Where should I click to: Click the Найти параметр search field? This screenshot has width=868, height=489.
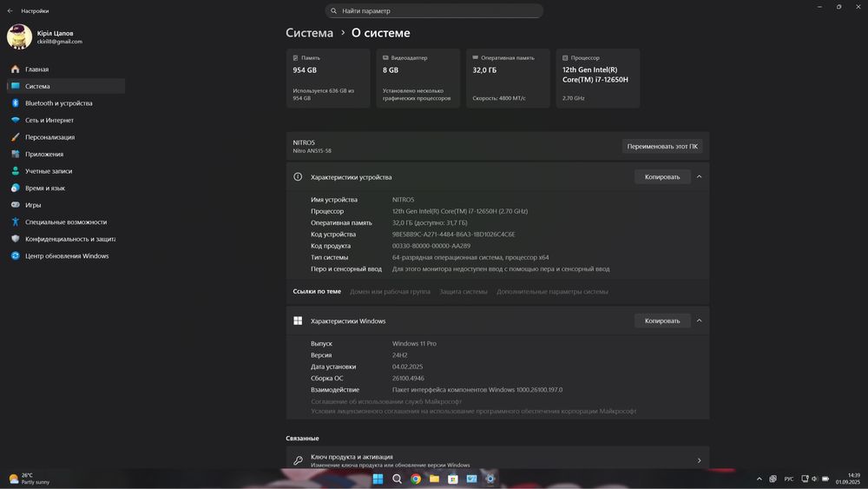point(434,10)
